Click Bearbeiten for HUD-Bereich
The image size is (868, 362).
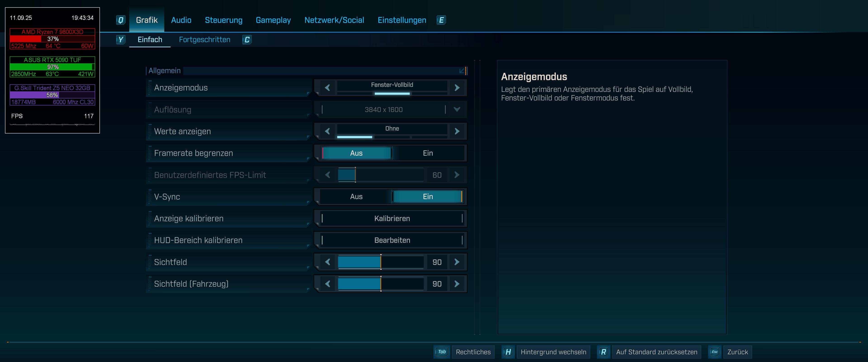click(x=392, y=240)
